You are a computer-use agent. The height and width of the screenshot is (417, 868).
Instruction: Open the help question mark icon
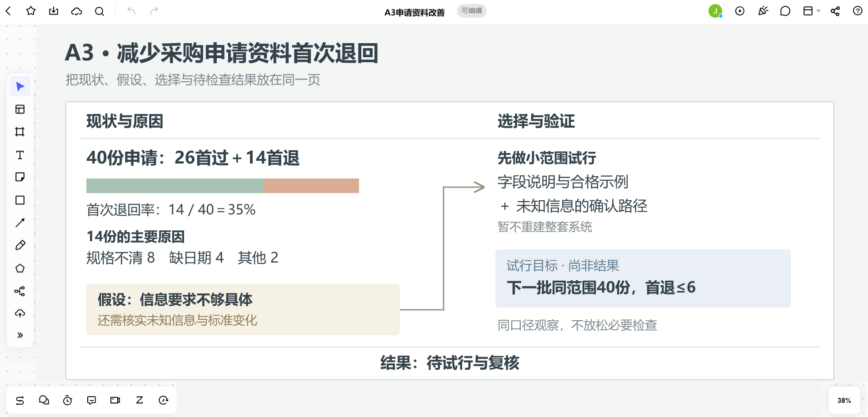point(858,11)
